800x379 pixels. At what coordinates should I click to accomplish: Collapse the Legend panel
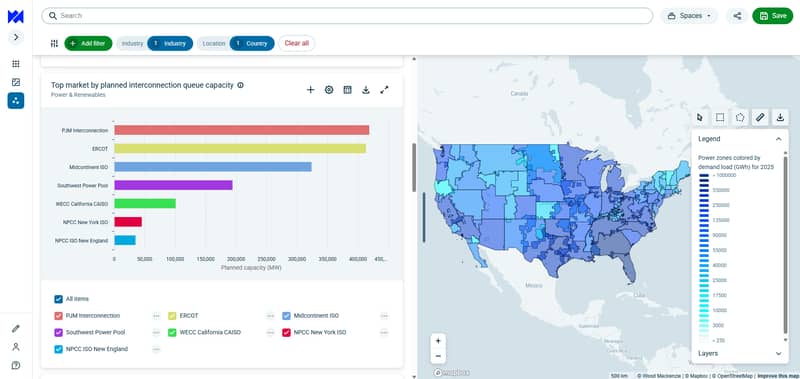click(x=778, y=139)
